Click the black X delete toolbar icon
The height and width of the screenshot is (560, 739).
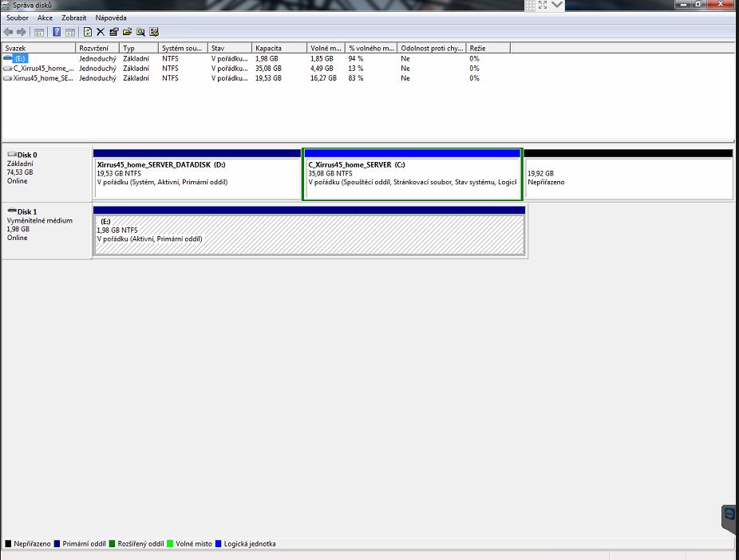click(x=101, y=32)
